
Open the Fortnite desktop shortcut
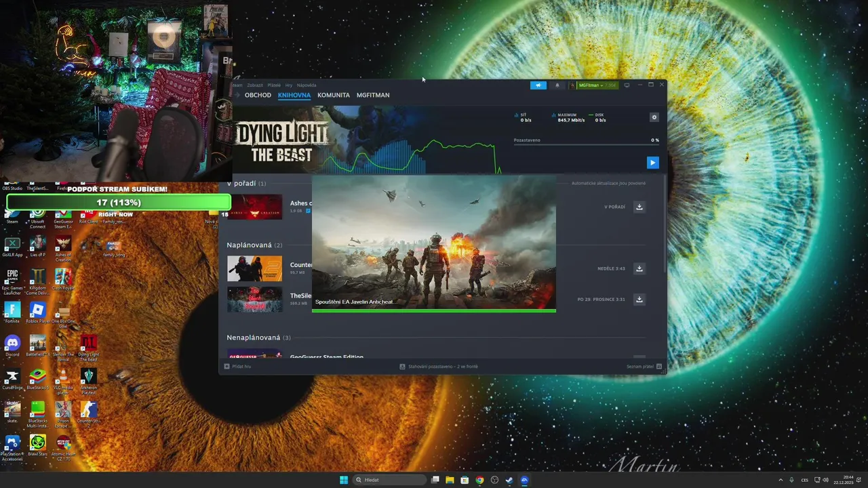pyautogui.click(x=12, y=312)
